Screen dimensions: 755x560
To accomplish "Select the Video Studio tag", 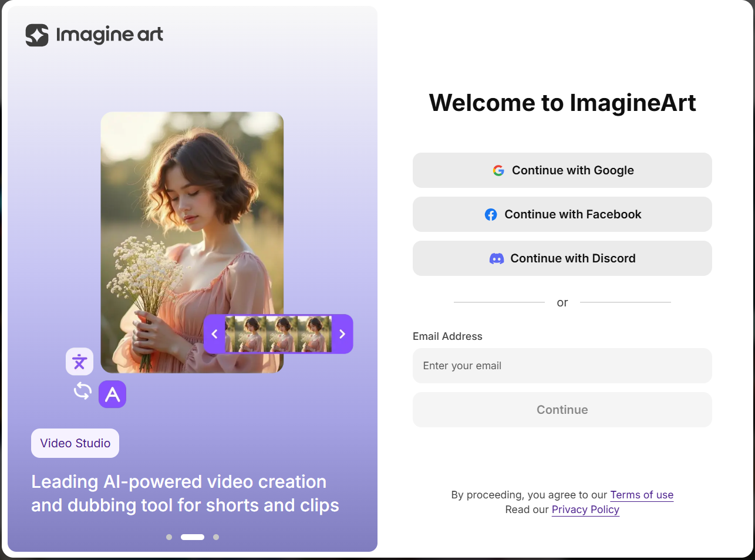I will [75, 443].
